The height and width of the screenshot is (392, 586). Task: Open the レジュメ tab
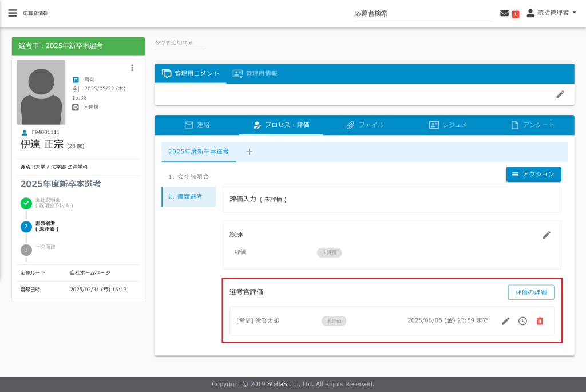click(x=448, y=125)
